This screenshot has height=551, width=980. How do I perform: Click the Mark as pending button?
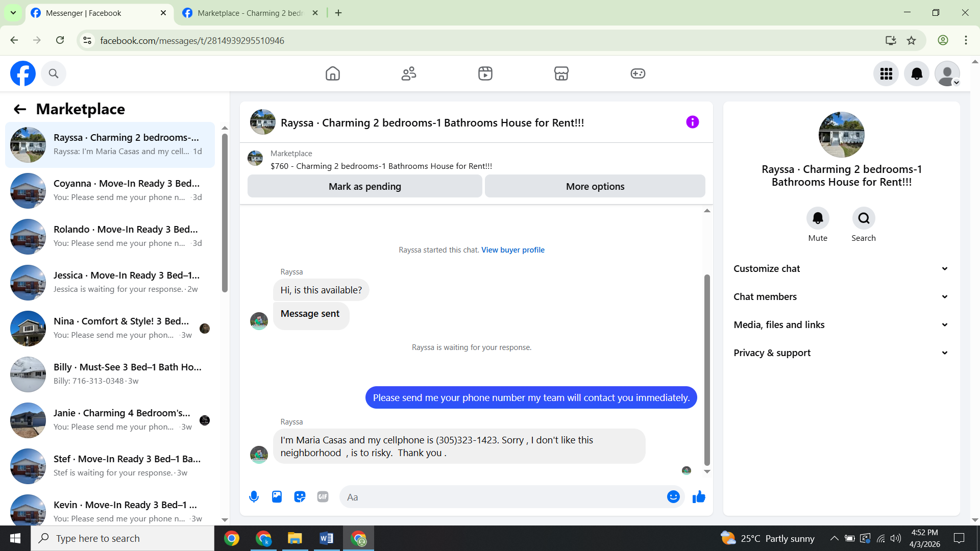364,186
